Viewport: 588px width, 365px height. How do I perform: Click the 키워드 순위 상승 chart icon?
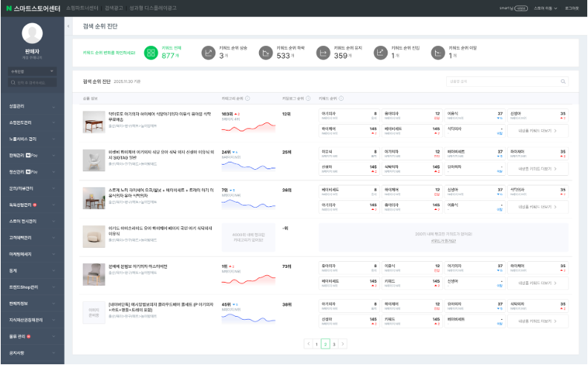(x=209, y=53)
